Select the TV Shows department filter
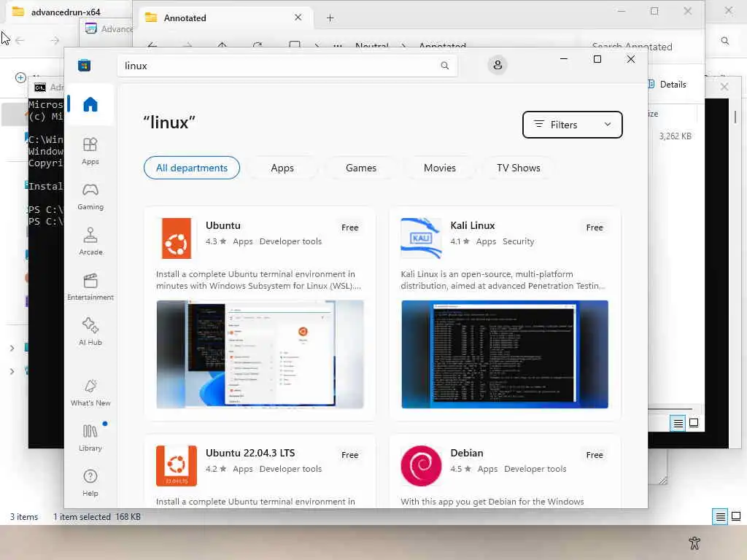 click(518, 168)
